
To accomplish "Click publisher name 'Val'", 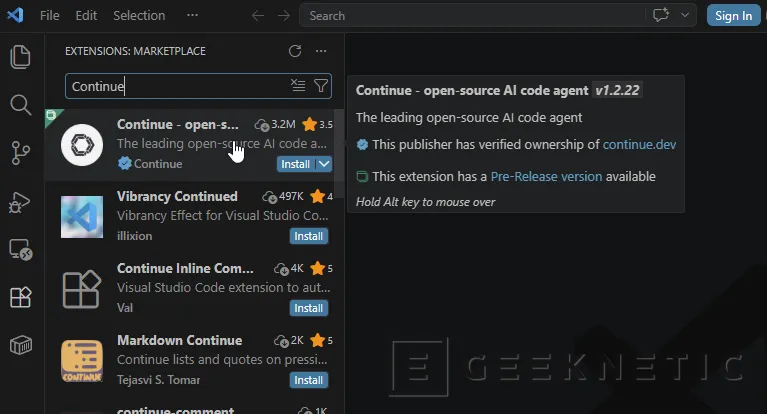I will [x=125, y=308].
